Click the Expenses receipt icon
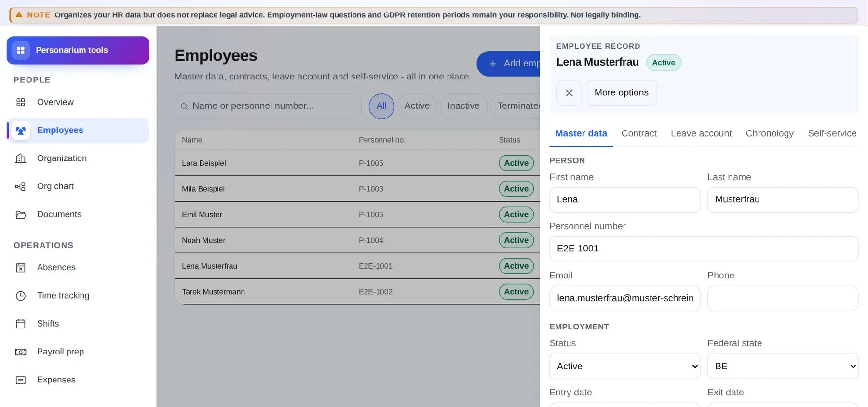 click(21, 380)
